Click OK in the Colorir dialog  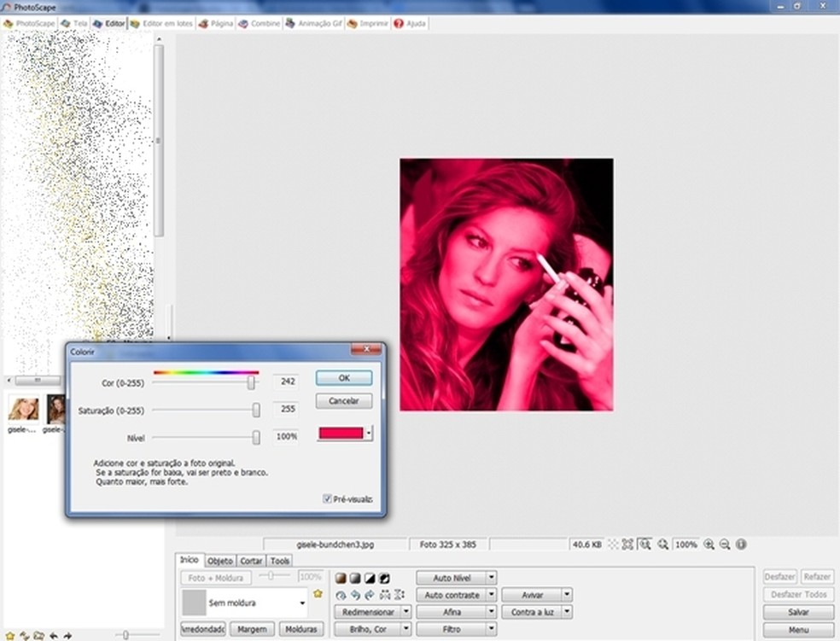(343, 378)
